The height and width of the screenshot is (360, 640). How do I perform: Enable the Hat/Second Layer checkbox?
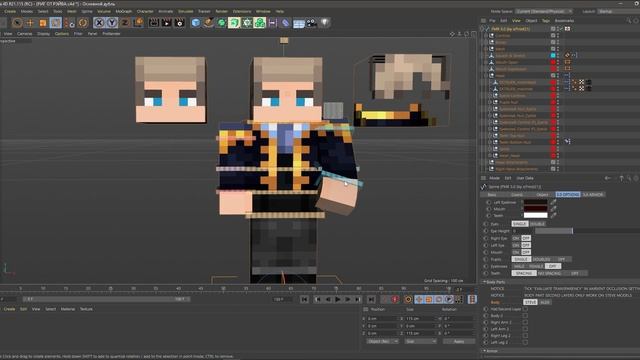[x=525, y=309]
